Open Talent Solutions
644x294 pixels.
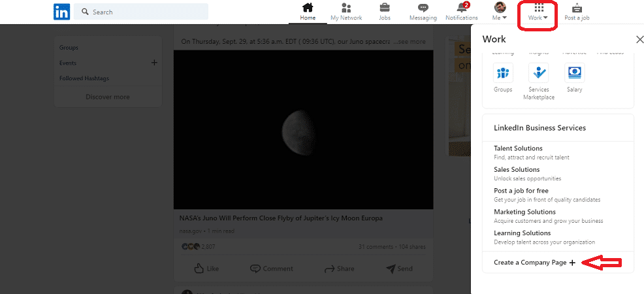pos(518,148)
